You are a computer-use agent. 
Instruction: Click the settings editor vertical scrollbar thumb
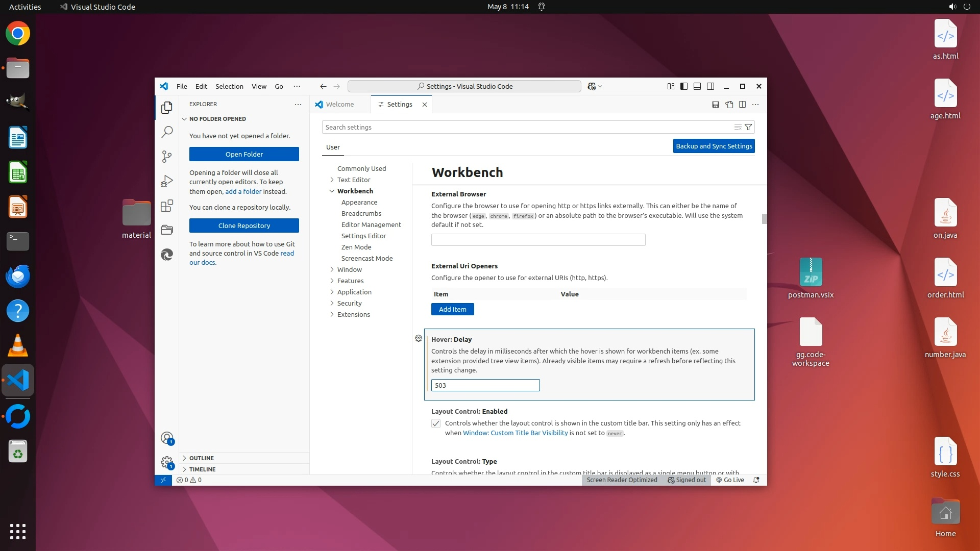tap(764, 219)
